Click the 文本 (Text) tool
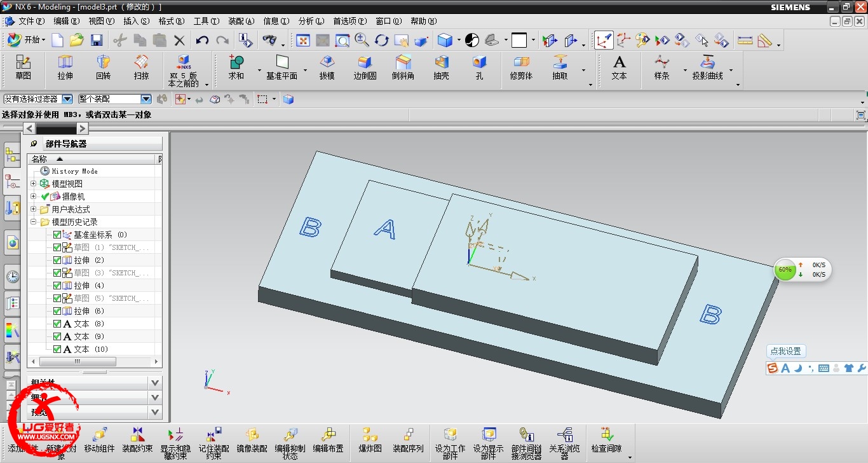 pos(619,68)
